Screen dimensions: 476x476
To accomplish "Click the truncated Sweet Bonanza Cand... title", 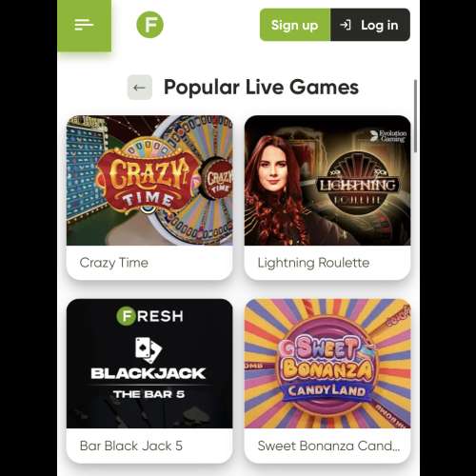I will (x=328, y=446).
